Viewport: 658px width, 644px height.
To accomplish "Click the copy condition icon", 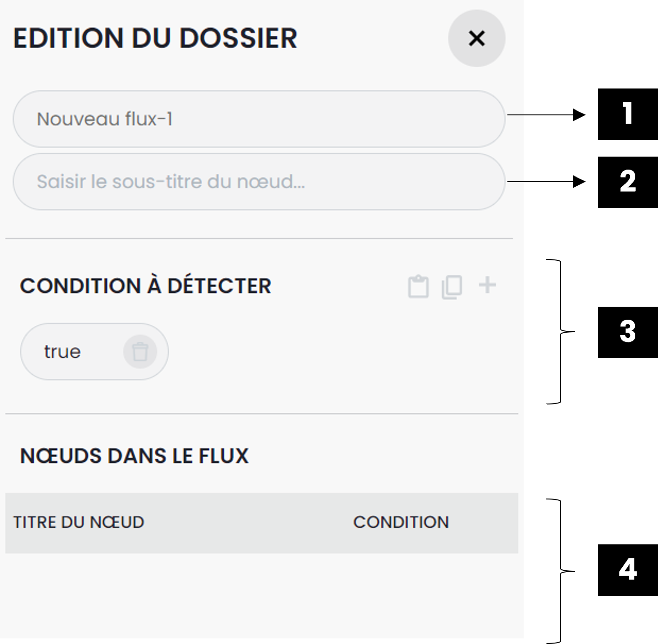I will click(x=452, y=287).
